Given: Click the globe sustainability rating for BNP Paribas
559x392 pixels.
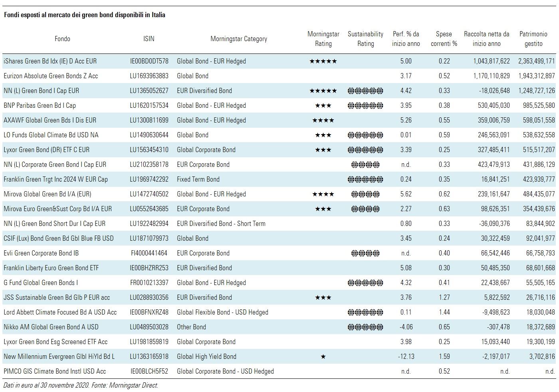Looking at the screenshot, I should point(365,105).
